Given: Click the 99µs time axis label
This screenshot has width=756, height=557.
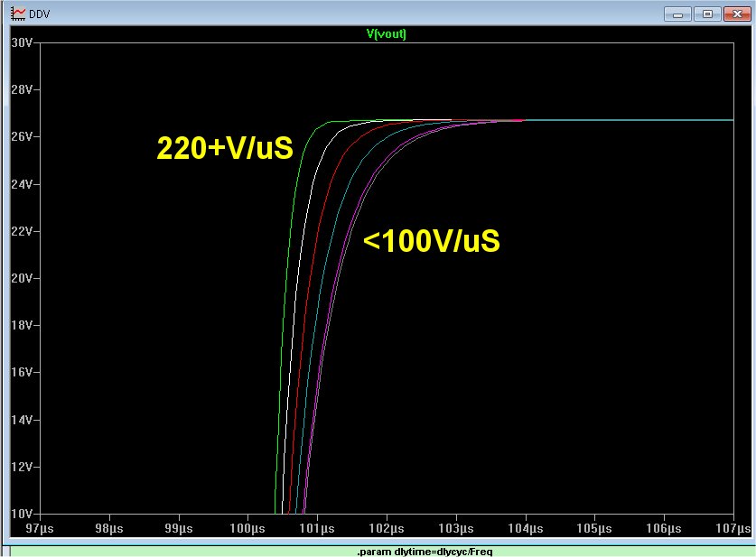Looking at the screenshot, I should coord(179,529).
